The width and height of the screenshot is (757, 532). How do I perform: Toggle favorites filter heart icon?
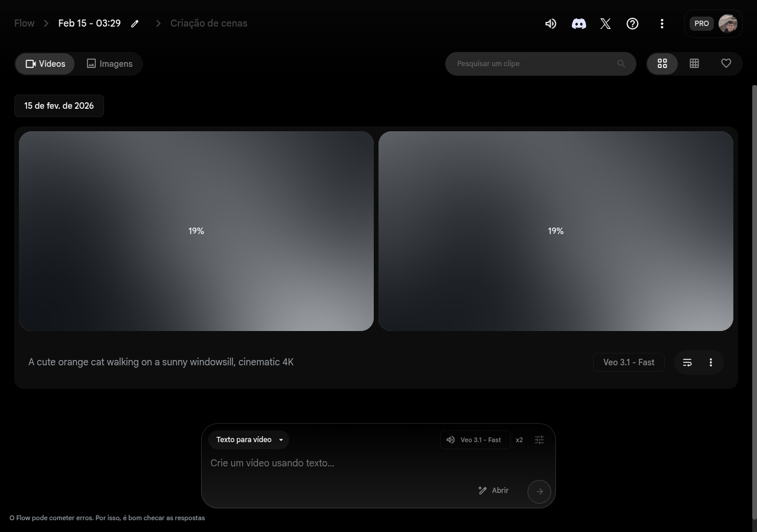point(726,64)
